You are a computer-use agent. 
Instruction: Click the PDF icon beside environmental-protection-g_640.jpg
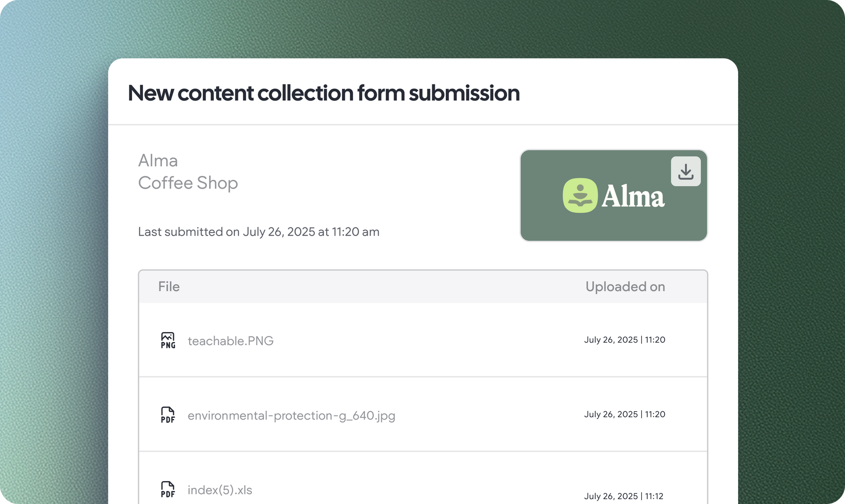pos(168,415)
